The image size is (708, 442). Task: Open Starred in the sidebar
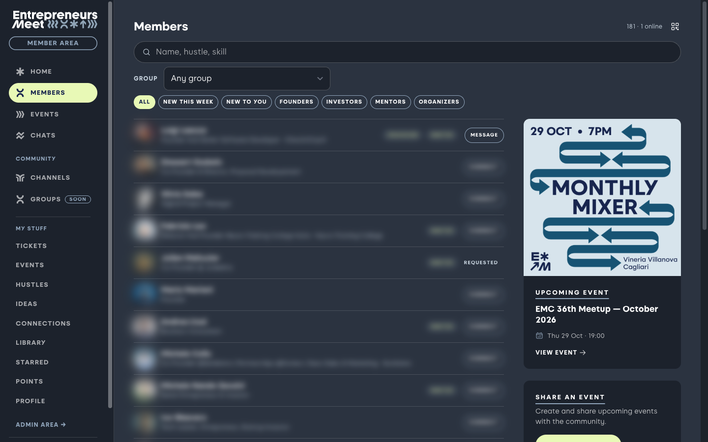[32, 362]
